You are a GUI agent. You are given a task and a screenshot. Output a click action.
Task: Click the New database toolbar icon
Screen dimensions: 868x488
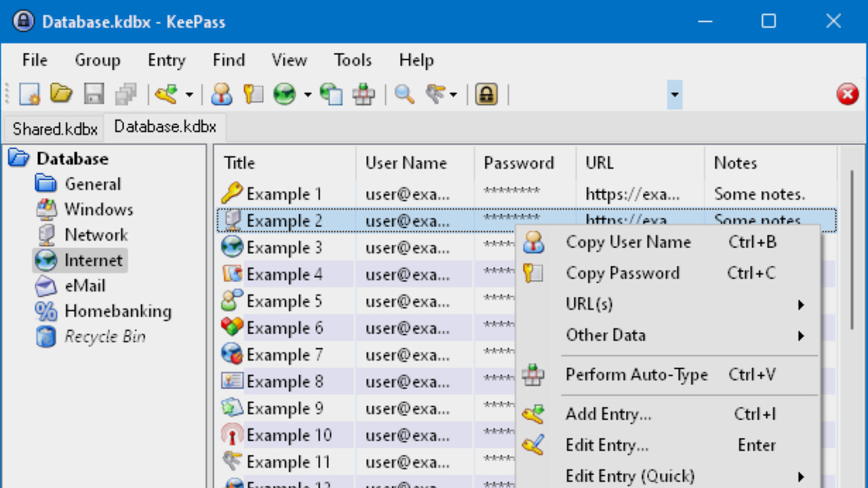point(30,94)
